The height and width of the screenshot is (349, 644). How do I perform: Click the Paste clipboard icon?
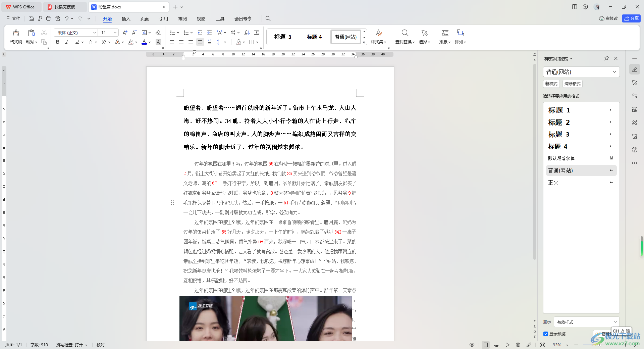point(32,33)
